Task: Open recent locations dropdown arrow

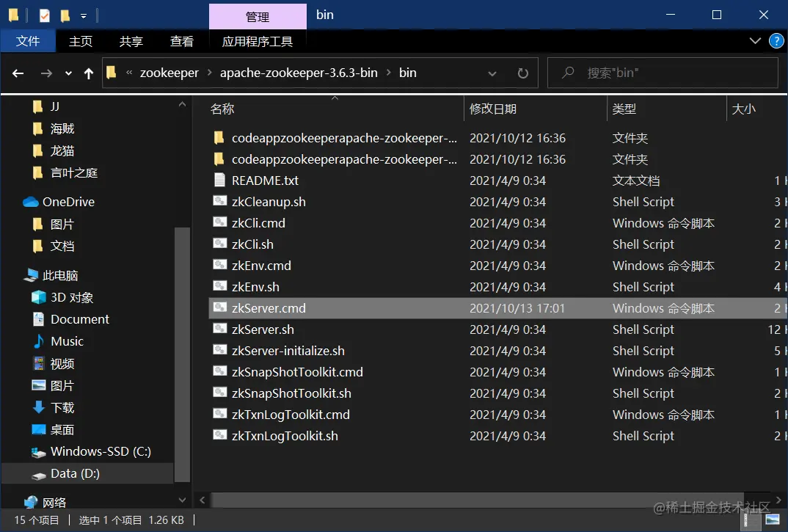Action: click(x=68, y=73)
